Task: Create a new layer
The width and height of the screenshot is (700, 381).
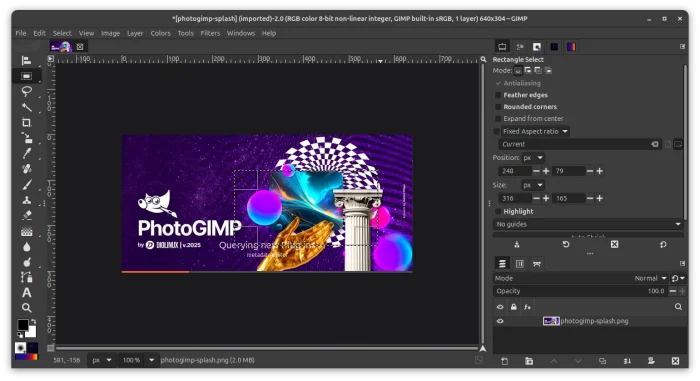Action: (504, 361)
